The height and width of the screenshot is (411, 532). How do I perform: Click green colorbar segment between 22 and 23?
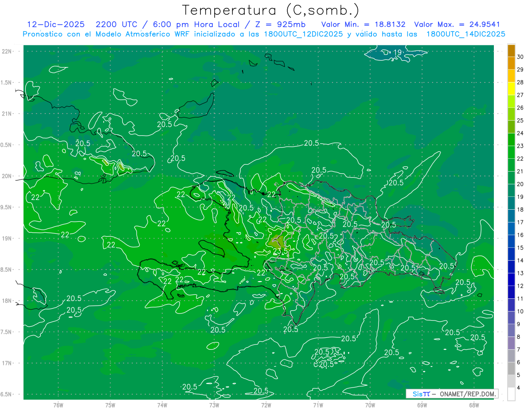[x=511, y=152]
